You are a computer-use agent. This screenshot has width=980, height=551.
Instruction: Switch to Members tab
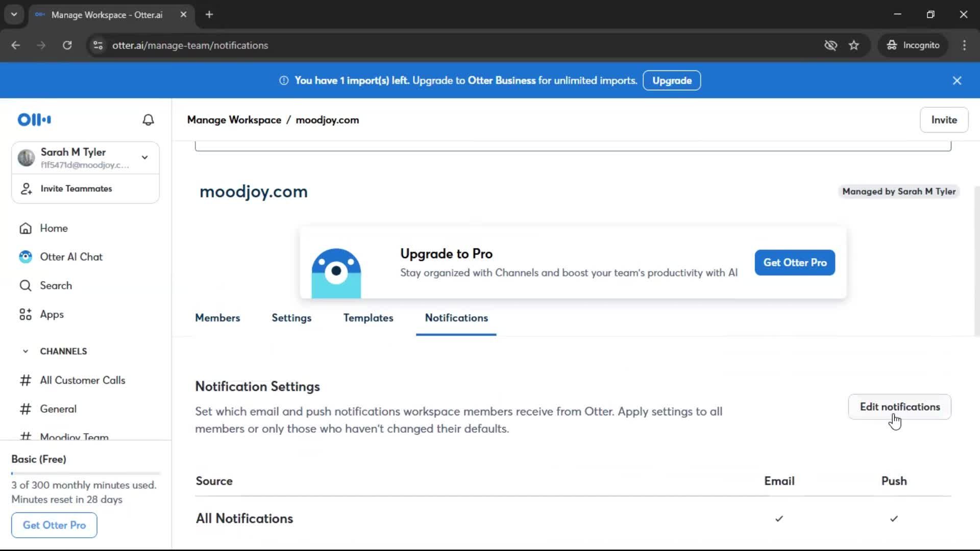pos(217,318)
